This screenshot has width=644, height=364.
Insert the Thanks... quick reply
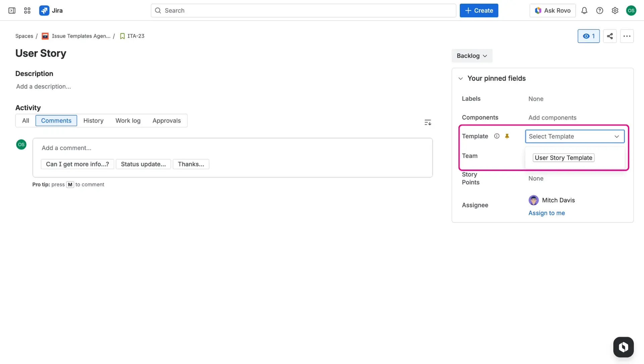[191, 164]
